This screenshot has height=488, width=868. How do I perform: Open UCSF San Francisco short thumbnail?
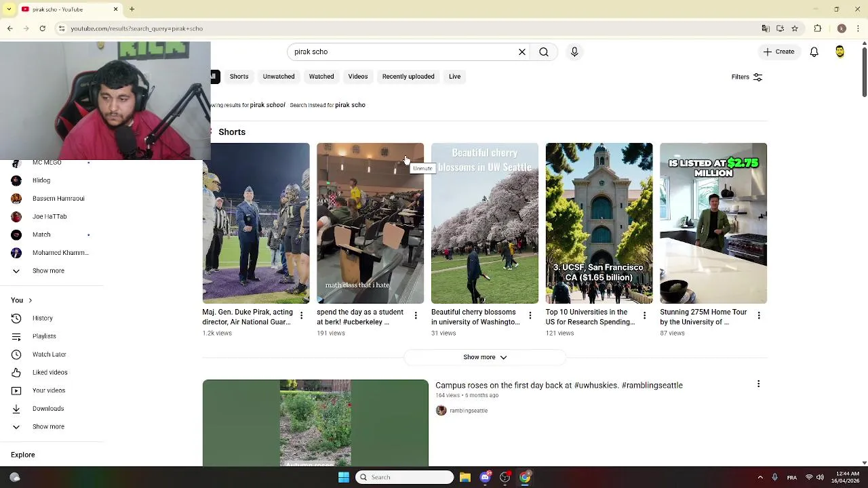[x=599, y=223]
